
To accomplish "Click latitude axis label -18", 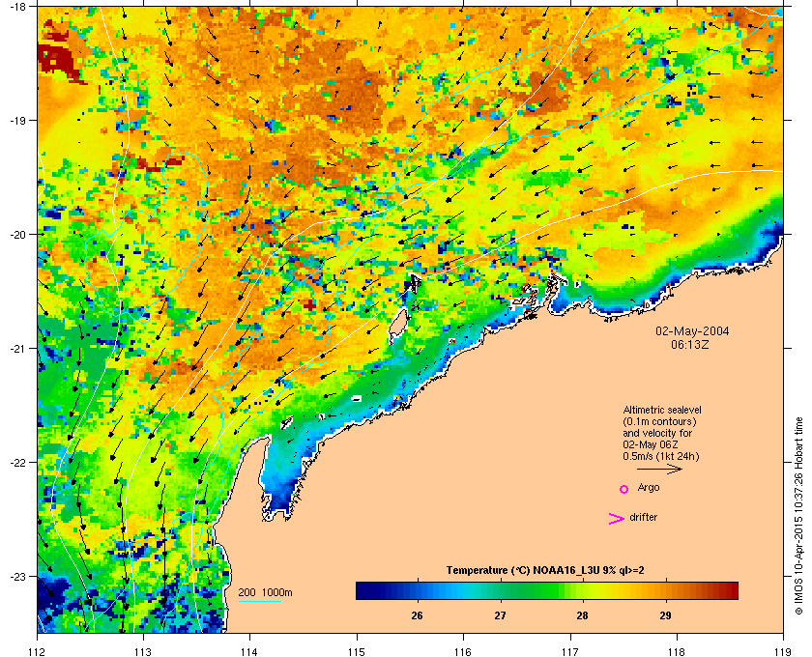I will tap(17, 7).
